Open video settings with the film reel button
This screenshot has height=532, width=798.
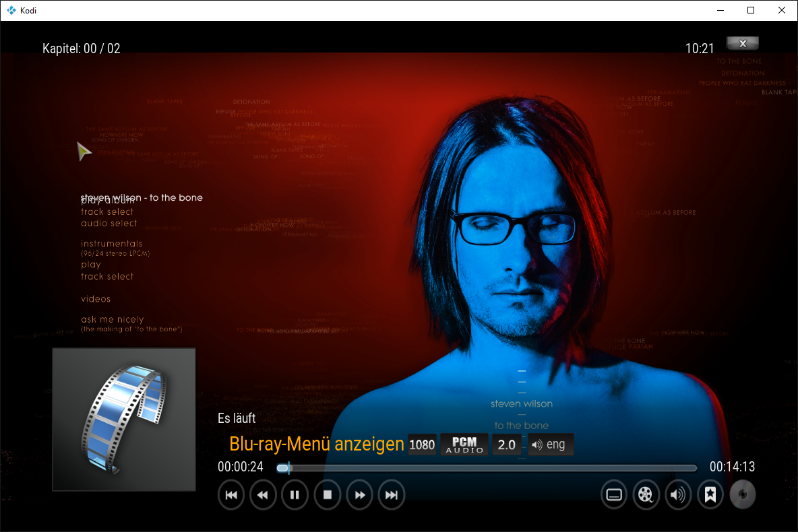646,495
